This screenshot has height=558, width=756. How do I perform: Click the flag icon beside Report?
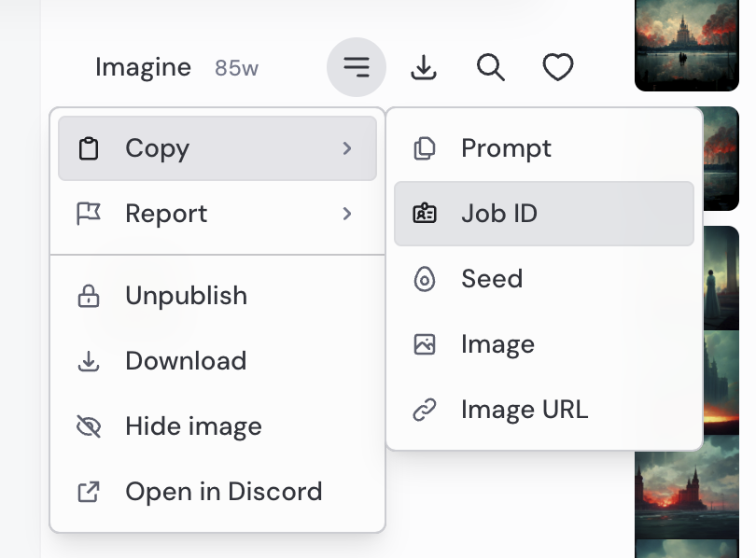(x=89, y=214)
